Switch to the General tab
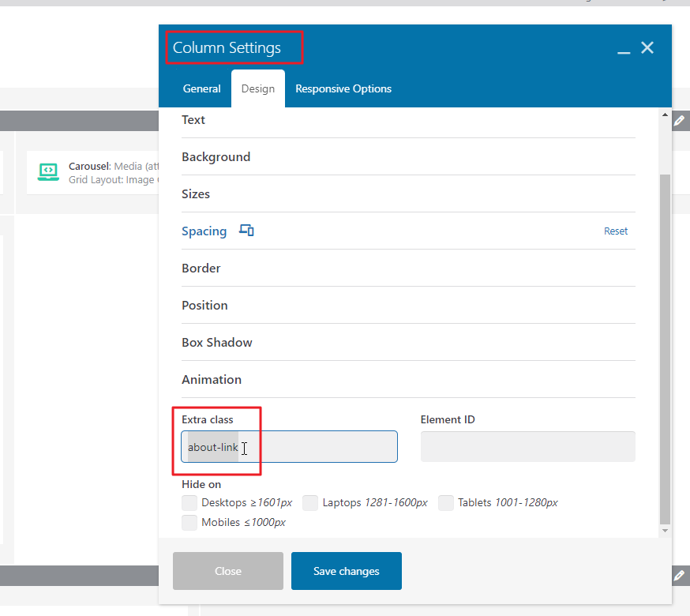The width and height of the screenshot is (690, 616). click(201, 88)
